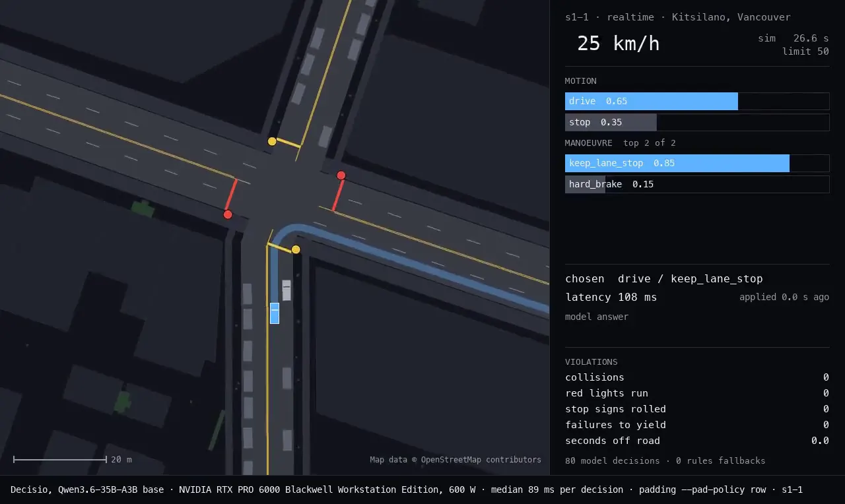
Task: Click the 25 km/h speed readout
Action: (618, 44)
